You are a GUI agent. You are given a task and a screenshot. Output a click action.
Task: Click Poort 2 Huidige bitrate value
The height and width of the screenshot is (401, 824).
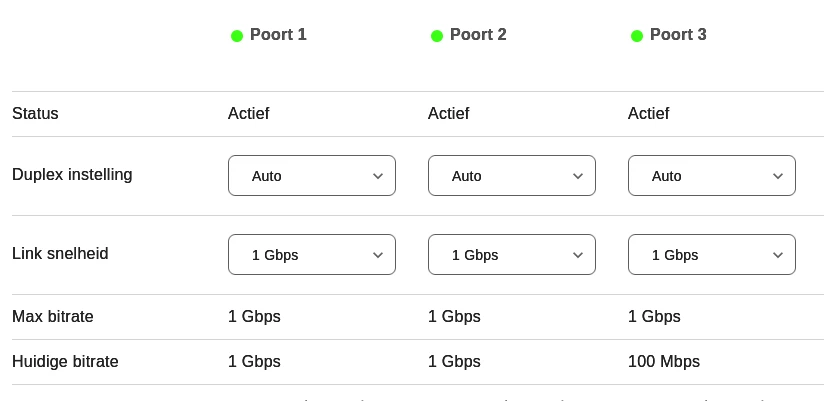454,362
